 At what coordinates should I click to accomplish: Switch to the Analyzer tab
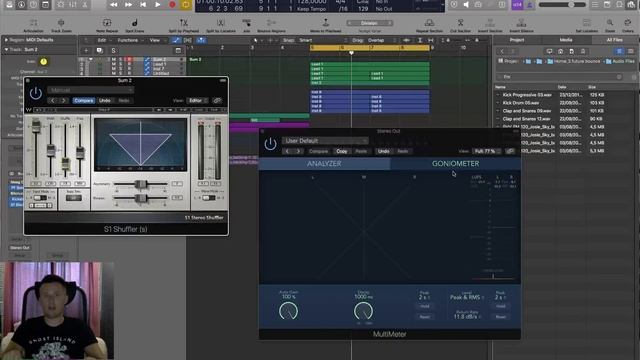click(324, 164)
